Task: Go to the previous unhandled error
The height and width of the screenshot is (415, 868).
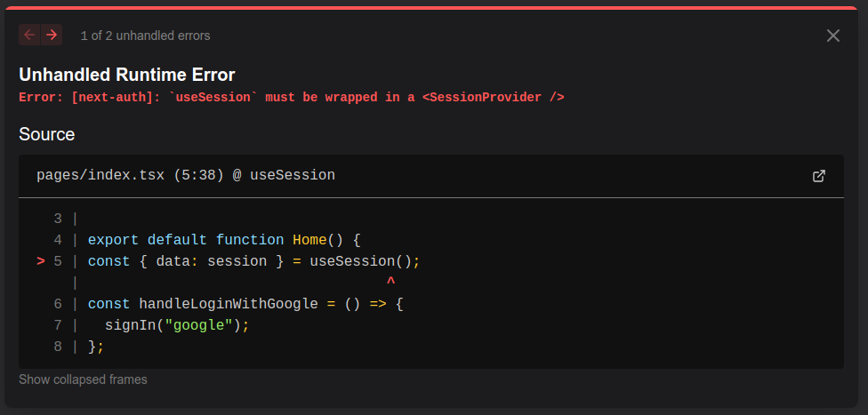Action: coord(29,35)
